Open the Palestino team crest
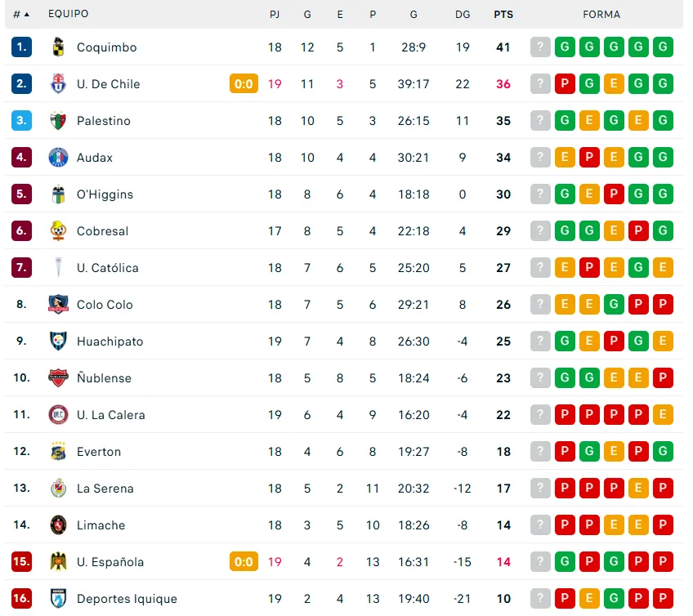Screen dimensions: 693x616 58,121
